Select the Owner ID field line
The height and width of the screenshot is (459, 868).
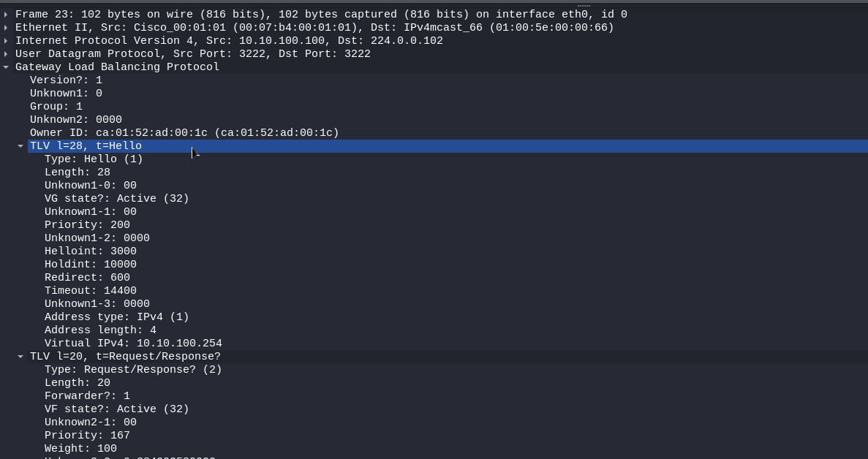coord(184,133)
